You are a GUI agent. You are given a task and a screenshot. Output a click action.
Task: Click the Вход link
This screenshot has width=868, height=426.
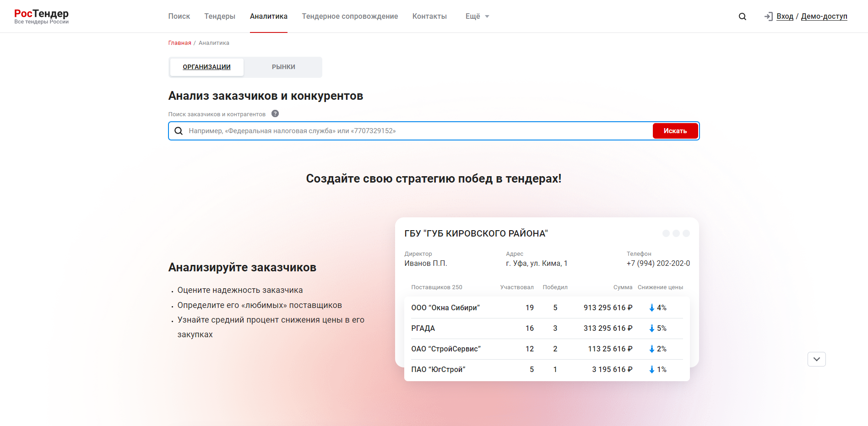point(785,16)
